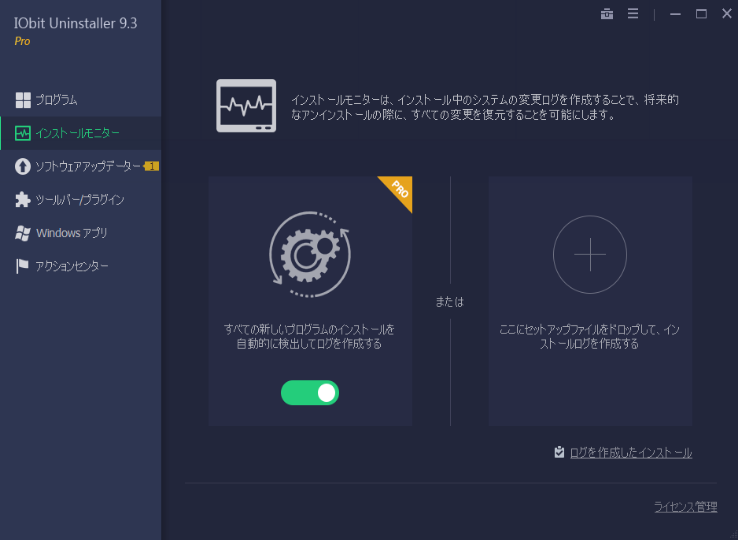
Task: Open ソフトウェアアップデーター section
Action: (80, 166)
